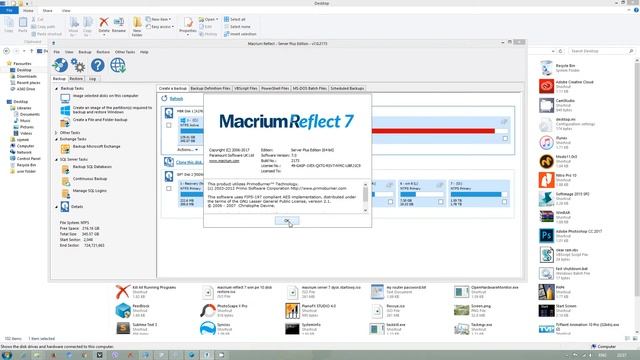Image resolution: width=640 pixels, height=360 pixels.
Task: Tick the MBR Disk 1 checkbox
Action: tap(169, 125)
